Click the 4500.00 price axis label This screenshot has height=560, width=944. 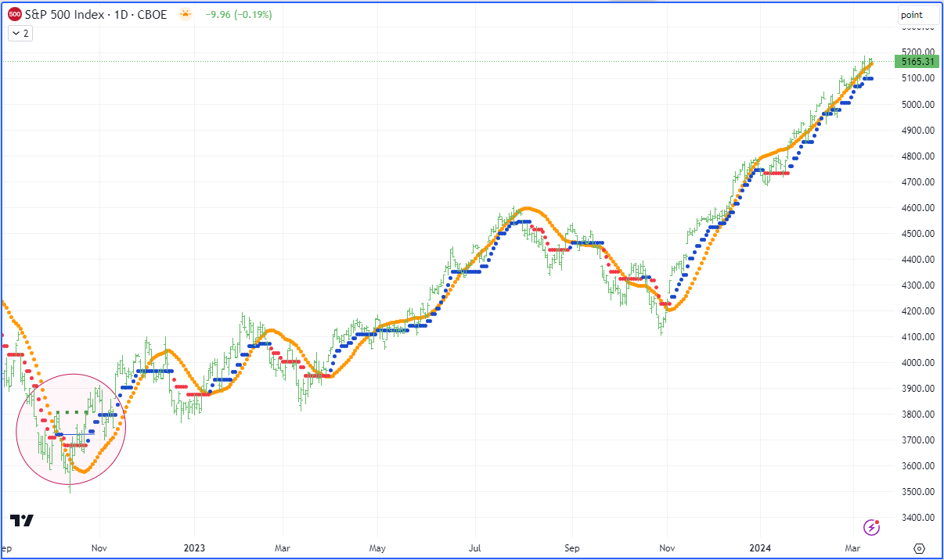[918, 233]
